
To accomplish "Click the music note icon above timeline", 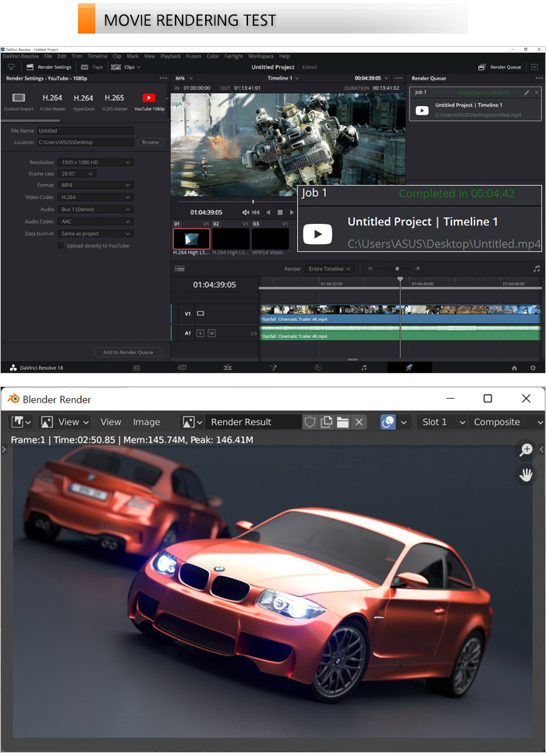I will 537,268.
